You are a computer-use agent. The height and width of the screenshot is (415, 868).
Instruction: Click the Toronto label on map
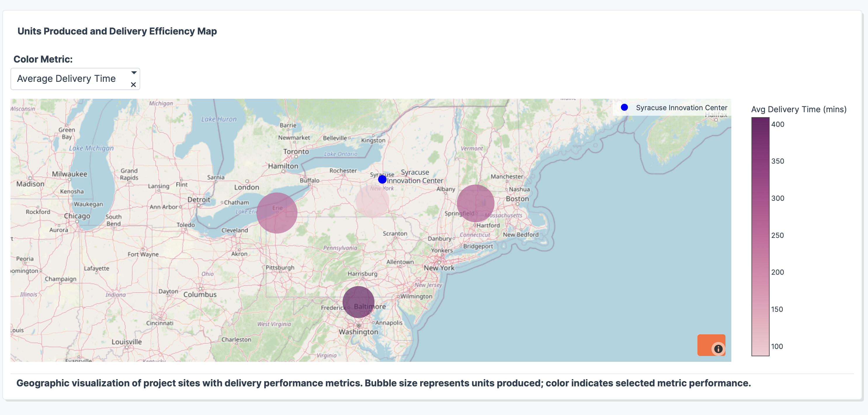[x=296, y=152]
